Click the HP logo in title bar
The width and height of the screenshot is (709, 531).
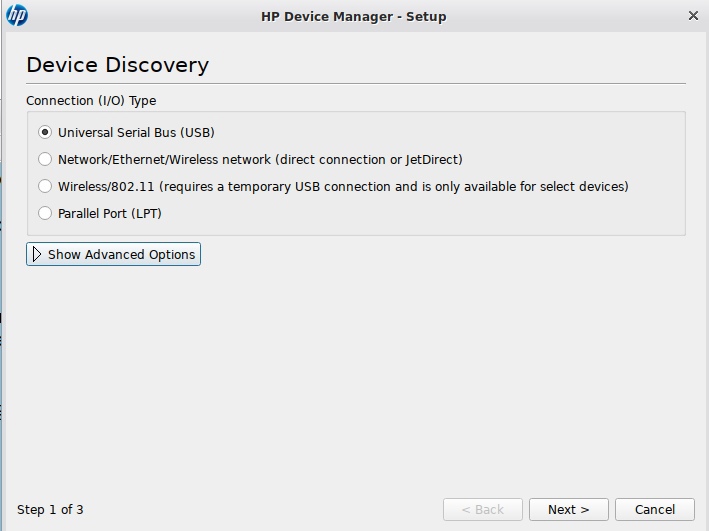pos(17,16)
